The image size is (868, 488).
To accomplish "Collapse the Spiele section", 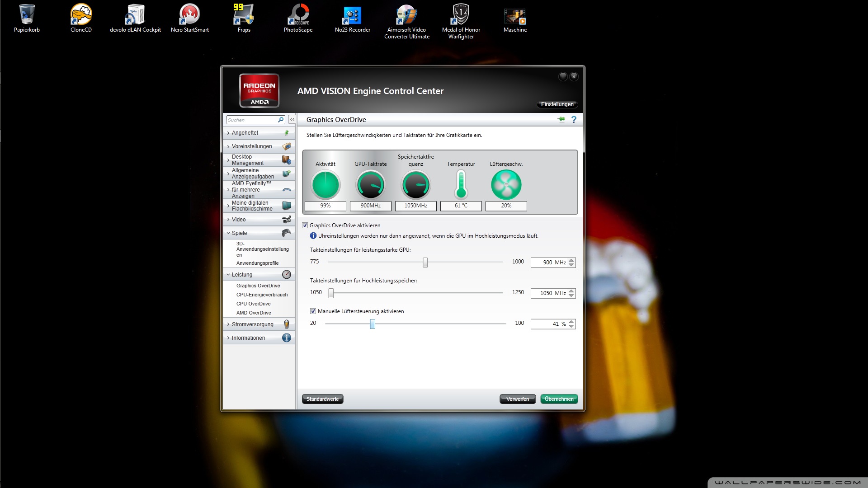I will point(239,233).
